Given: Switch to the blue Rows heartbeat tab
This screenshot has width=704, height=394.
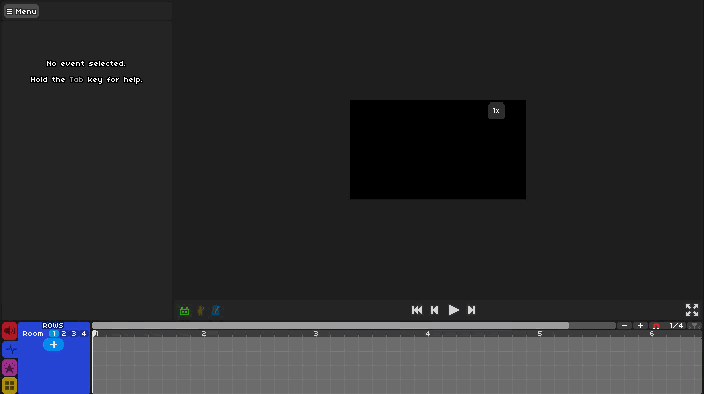Looking at the screenshot, I should pos(9,349).
